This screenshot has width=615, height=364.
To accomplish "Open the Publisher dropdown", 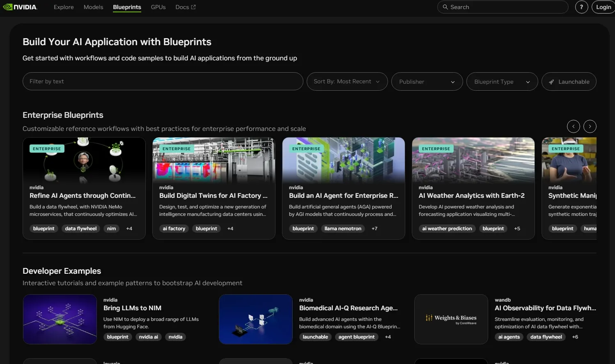I will [427, 82].
